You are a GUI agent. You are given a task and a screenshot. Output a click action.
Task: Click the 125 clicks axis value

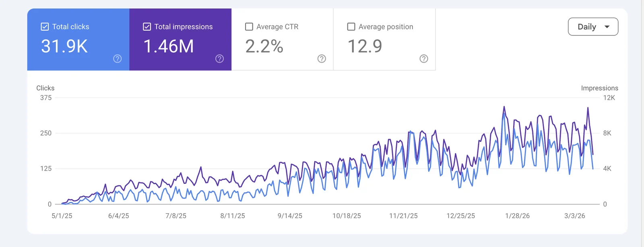pyautogui.click(x=46, y=169)
